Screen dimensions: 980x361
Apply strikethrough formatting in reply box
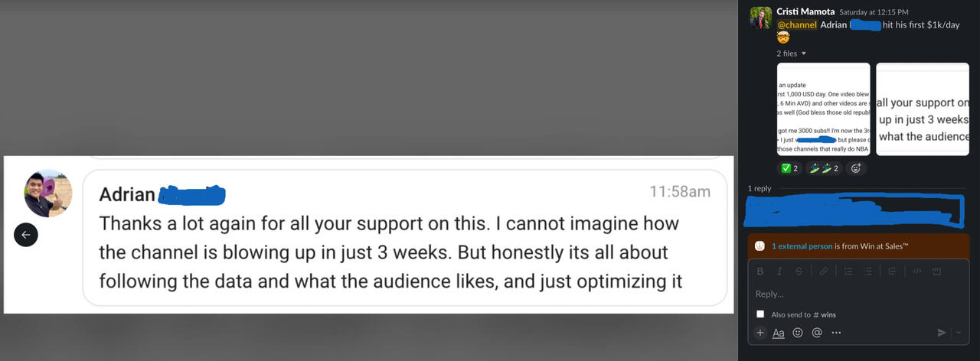pos(799,271)
